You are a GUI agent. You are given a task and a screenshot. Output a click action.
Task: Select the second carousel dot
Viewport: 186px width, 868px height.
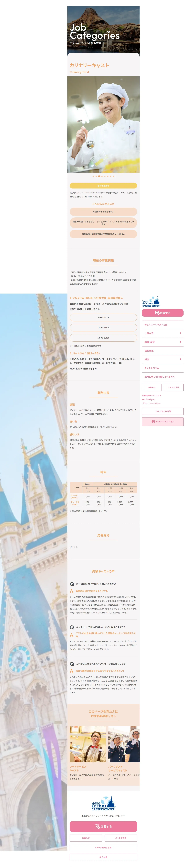(x=96, y=176)
